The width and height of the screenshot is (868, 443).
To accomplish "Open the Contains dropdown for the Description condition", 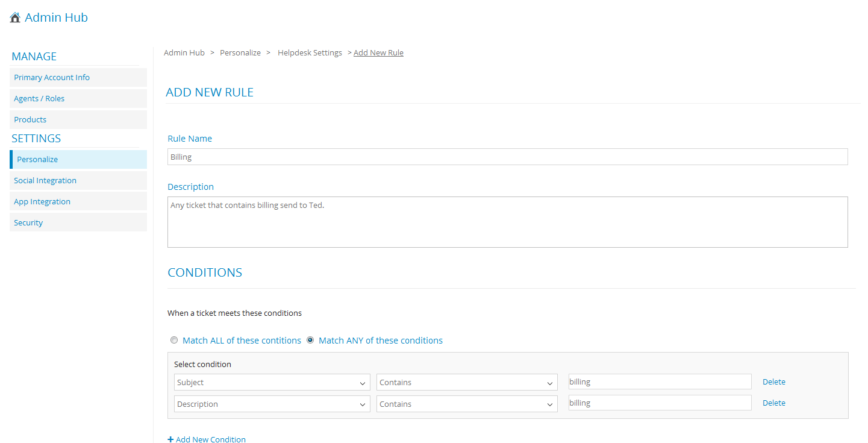I will 466,404.
